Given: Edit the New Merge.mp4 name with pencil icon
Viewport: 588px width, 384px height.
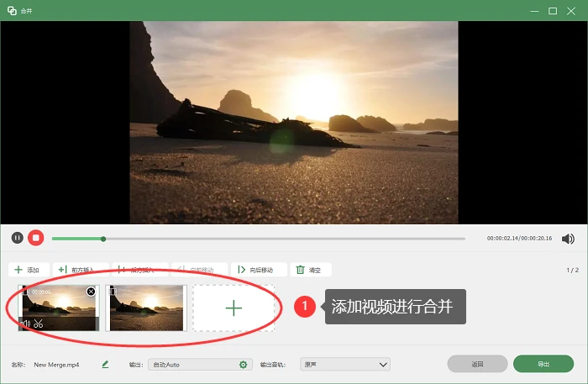Looking at the screenshot, I should tap(105, 364).
